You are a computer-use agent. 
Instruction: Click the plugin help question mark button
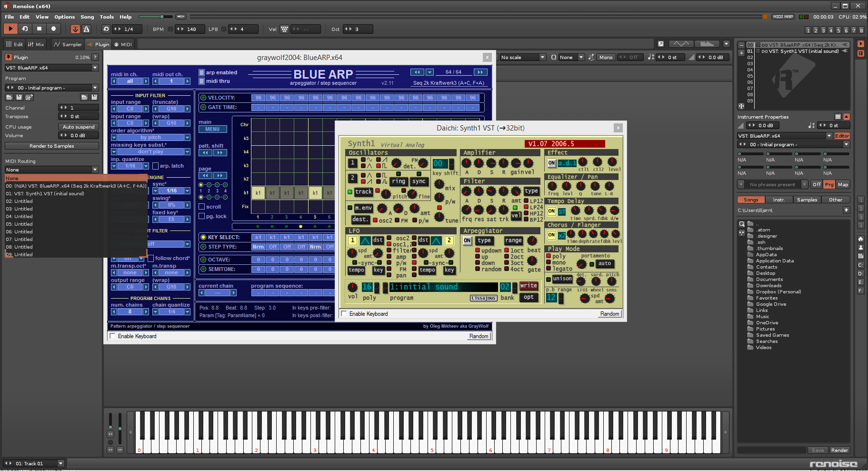pos(95,57)
